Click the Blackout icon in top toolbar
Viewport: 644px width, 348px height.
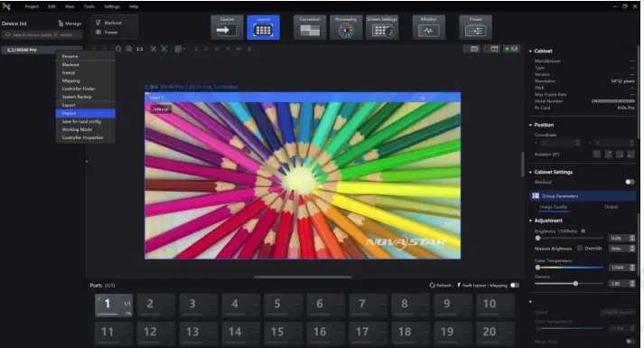(x=98, y=23)
